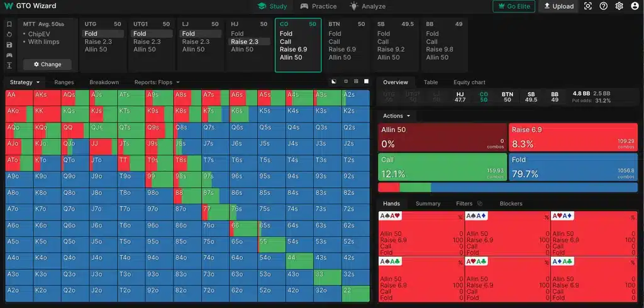Click the % icon on A♦A♣ hand card

click(633, 262)
